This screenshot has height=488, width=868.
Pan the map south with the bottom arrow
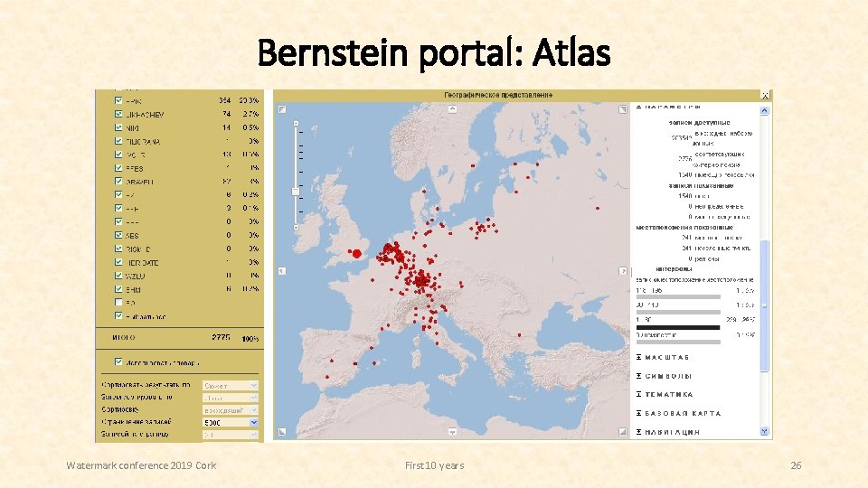click(x=452, y=432)
